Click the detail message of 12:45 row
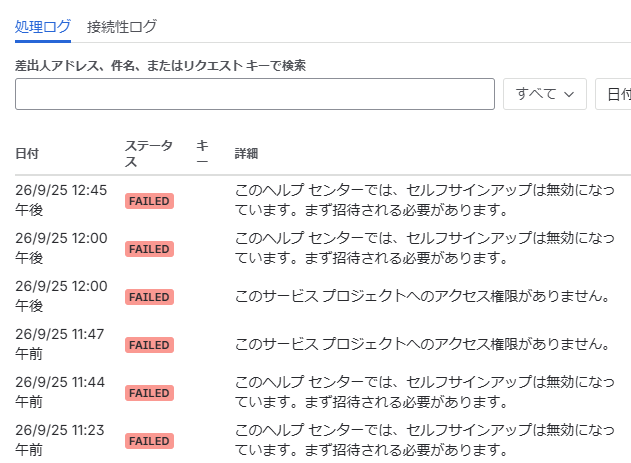631x463 pixels. (425, 200)
